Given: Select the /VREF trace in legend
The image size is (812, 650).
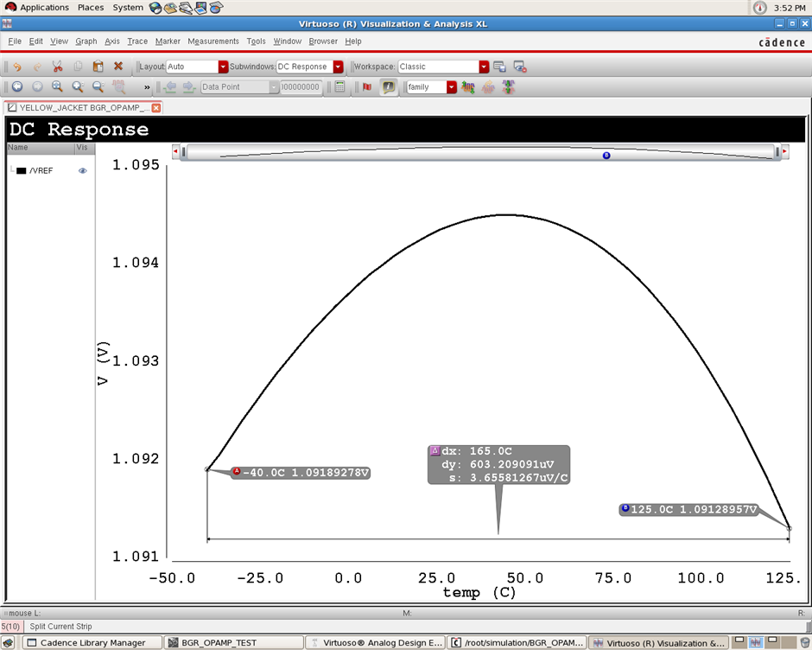Looking at the screenshot, I should (41, 171).
